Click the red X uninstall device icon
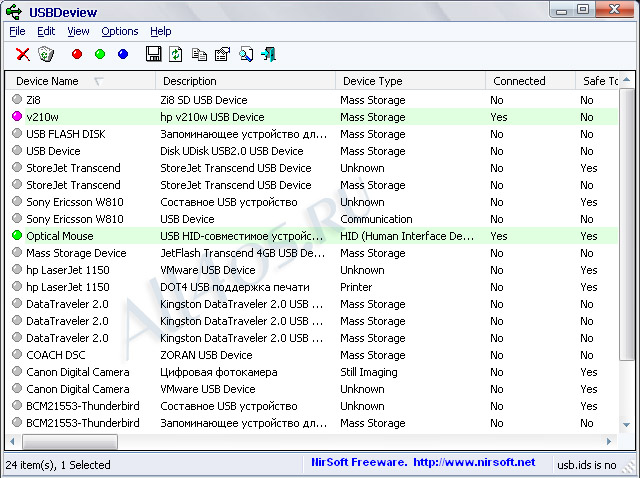The width and height of the screenshot is (640, 478). (x=22, y=54)
